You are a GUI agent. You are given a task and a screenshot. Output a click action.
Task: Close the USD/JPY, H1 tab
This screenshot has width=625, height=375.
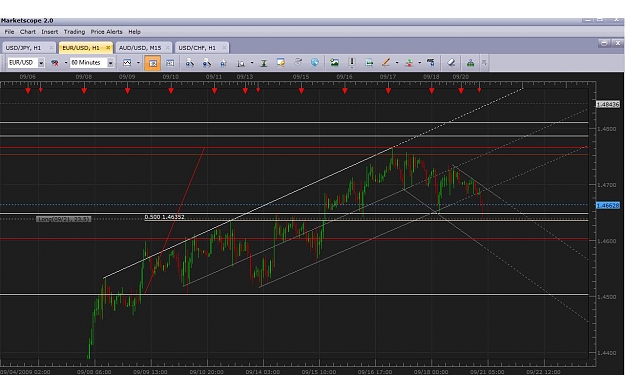[x=51, y=48]
